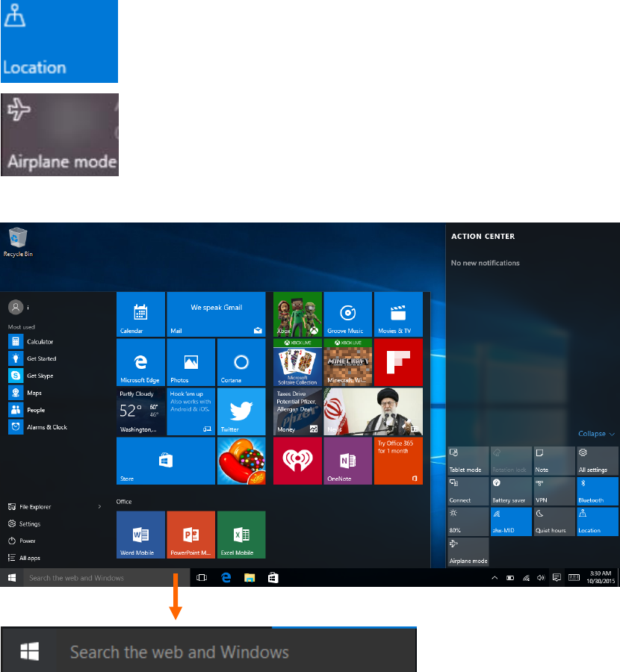Expand All apps list
Viewport: 620px width, 672px height.
25,558
